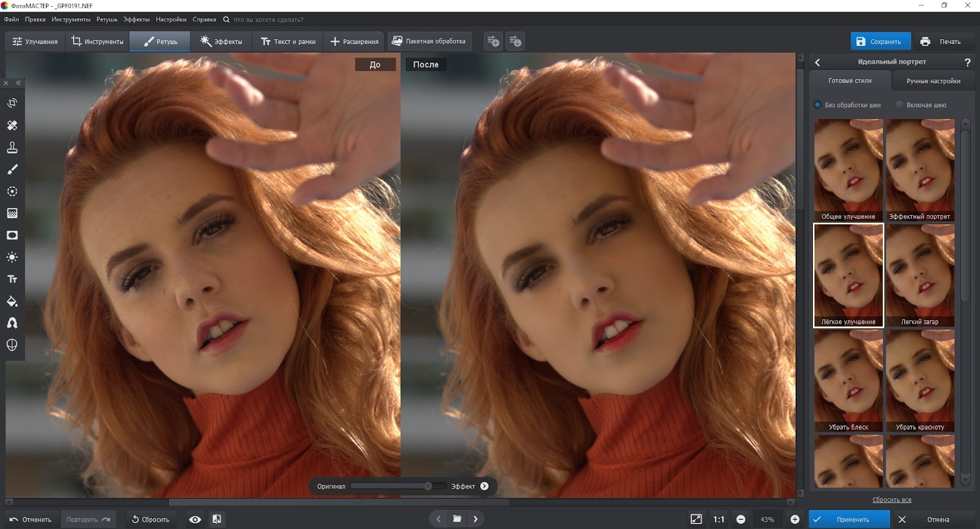Select 'Включая шею' radio option
The image size is (980, 529).
(899, 105)
